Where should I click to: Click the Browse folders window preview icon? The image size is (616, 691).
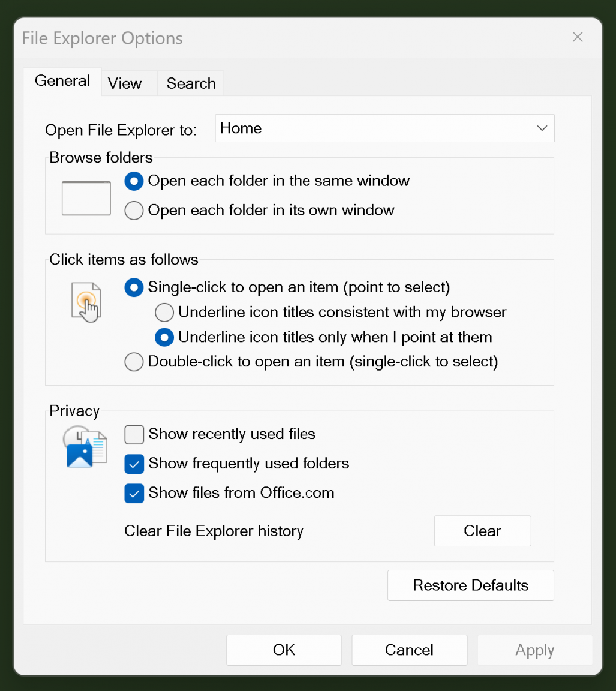[x=86, y=199]
